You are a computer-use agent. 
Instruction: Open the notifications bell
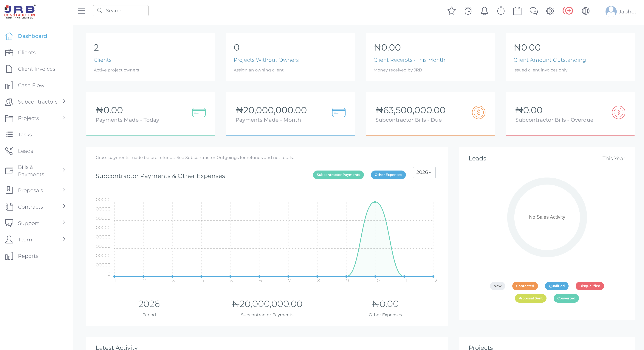[484, 11]
